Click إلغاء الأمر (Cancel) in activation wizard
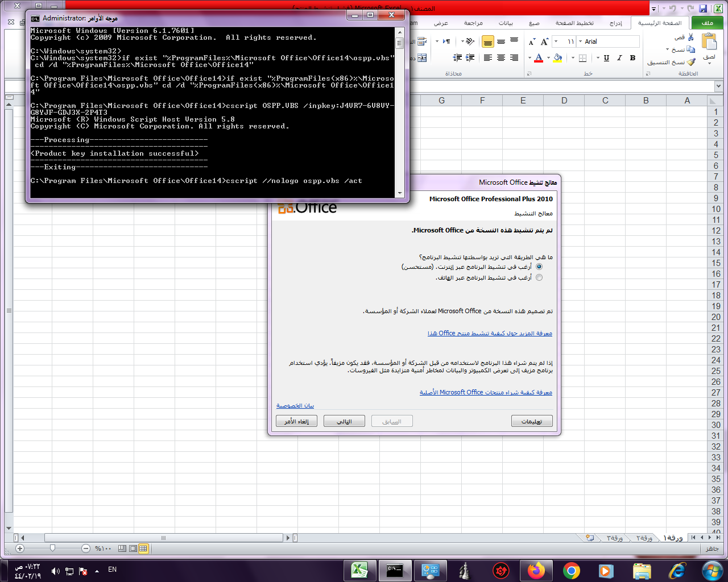 tap(297, 422)
